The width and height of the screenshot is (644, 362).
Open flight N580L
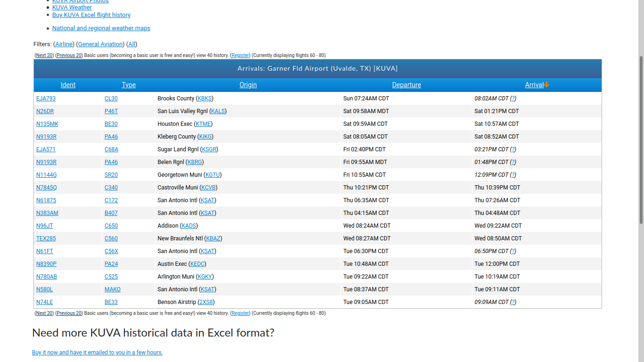44,289
